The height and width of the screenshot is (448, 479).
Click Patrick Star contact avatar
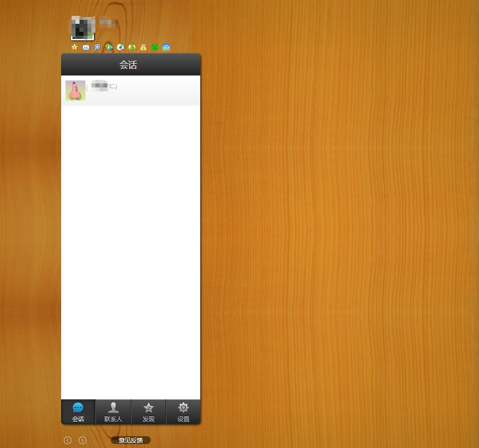coord(76,90)
